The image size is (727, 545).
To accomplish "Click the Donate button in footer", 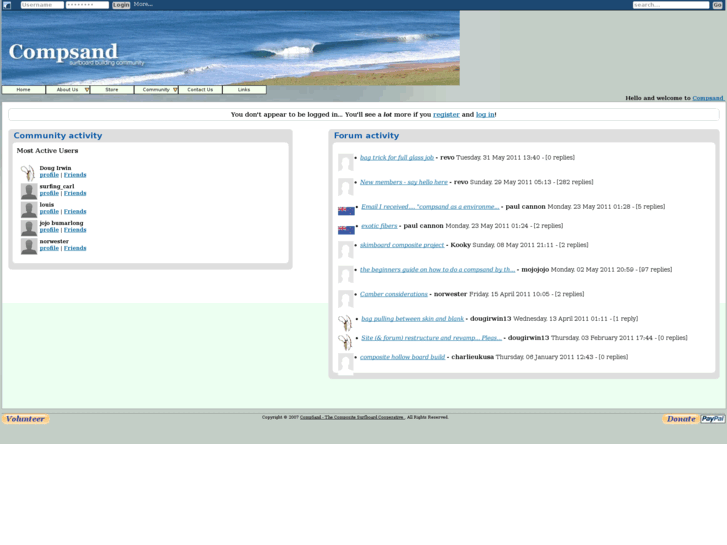I will [x=681, y=419].
